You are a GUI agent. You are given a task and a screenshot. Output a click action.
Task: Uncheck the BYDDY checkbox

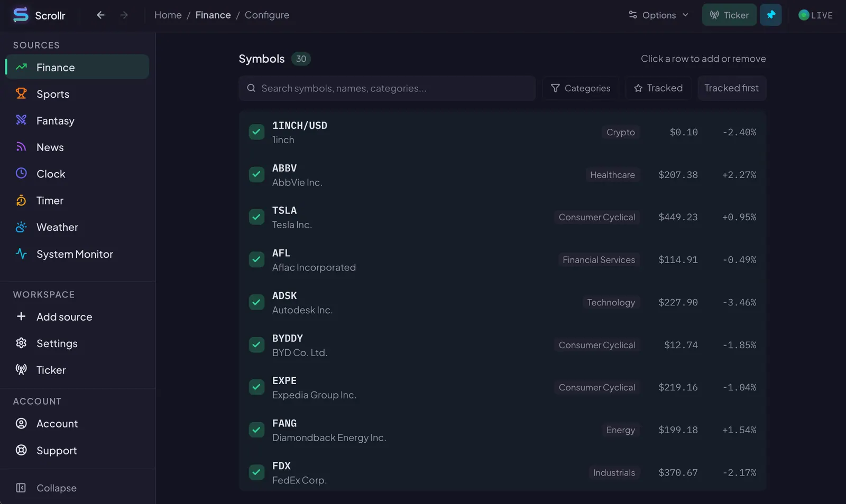tap(256, 344)
